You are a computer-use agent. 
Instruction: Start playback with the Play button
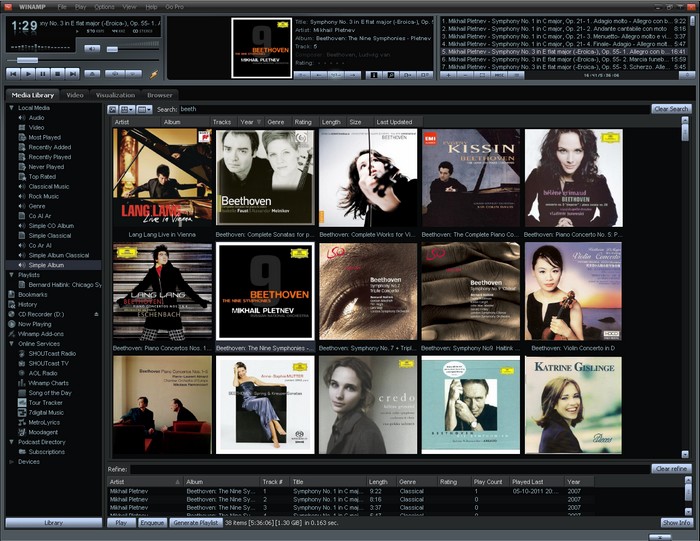point(28,74)
